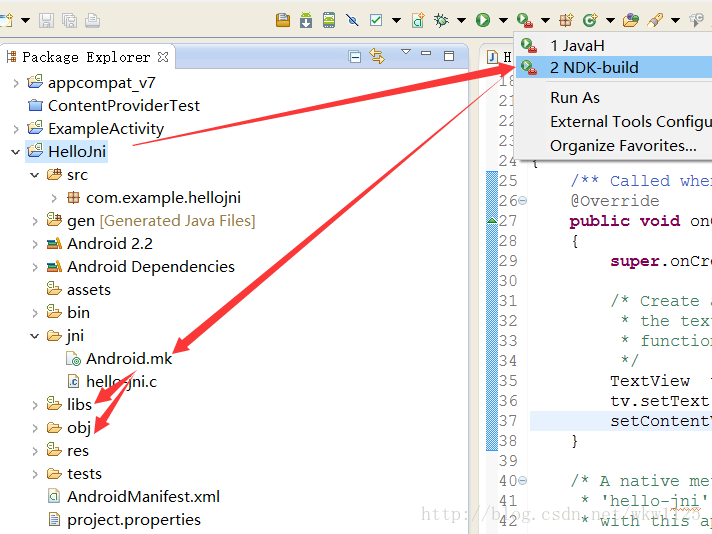Click the Collapse All icon in Package Explorer
Viewport: 712px width, 534px height.
pyautogui.click(x=355, y=57)
